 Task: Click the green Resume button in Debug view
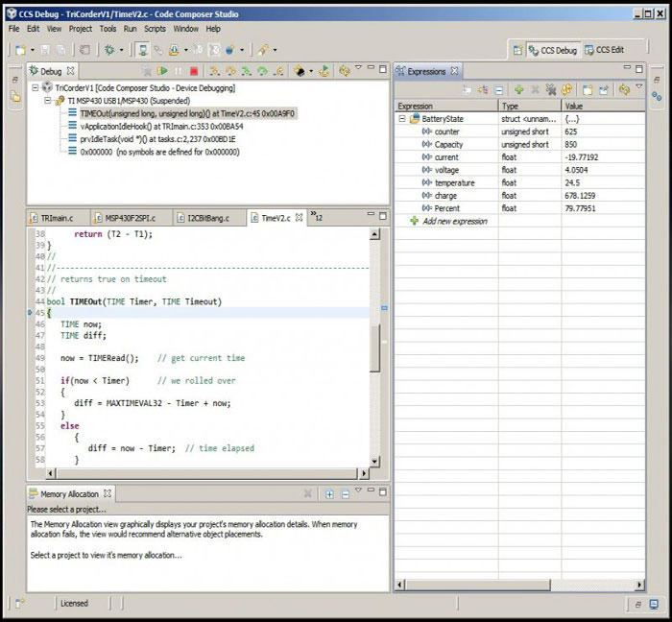[163, 71]
